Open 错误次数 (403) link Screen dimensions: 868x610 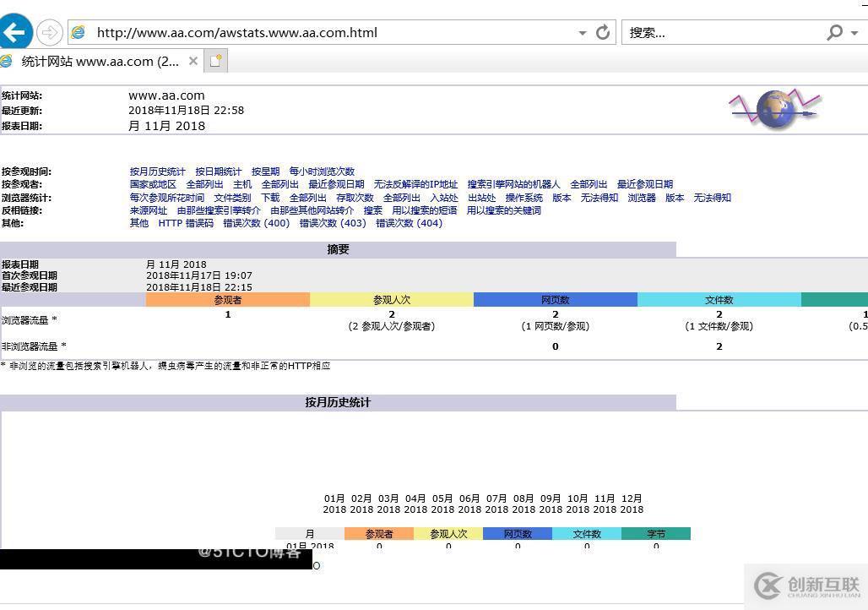tap(333, 223)
